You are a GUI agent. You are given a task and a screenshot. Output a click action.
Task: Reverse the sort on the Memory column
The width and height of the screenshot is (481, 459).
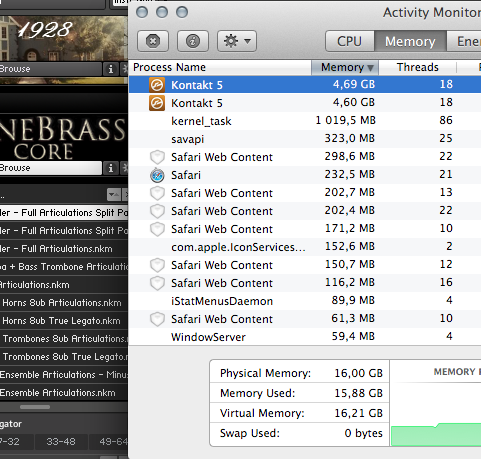(x=345, y=67)
